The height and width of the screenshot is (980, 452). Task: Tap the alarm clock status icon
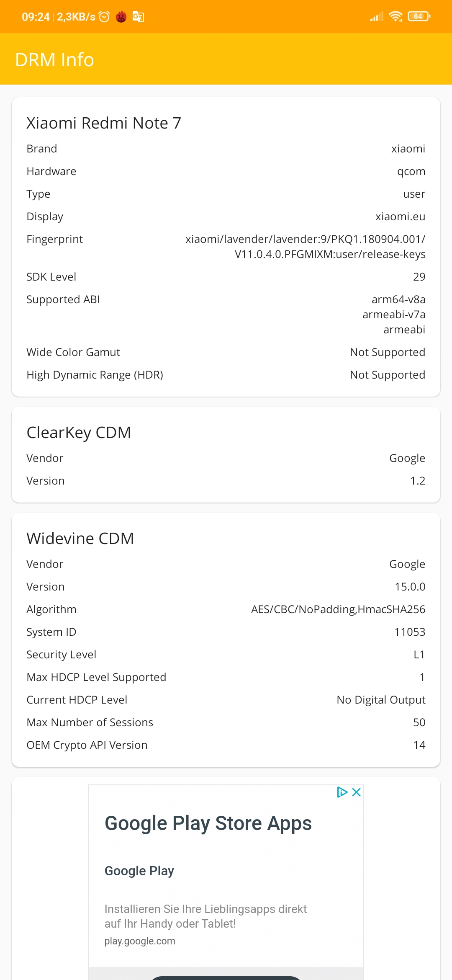(104, 17)
